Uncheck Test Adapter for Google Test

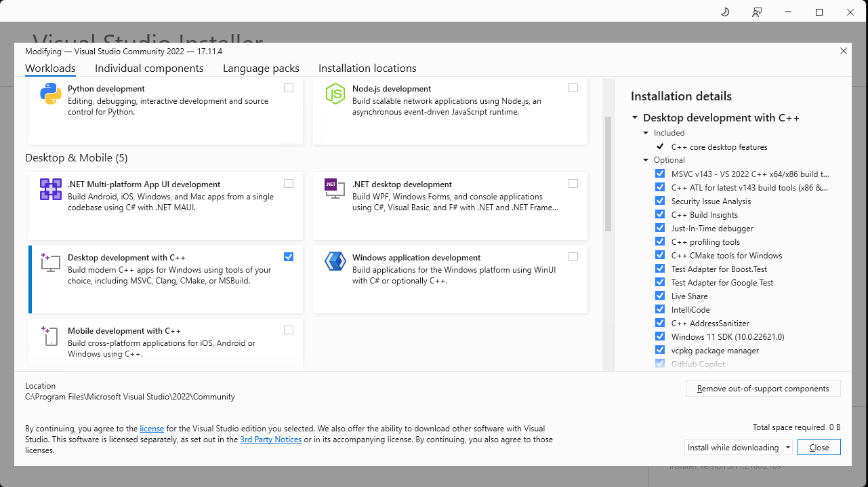660,282
